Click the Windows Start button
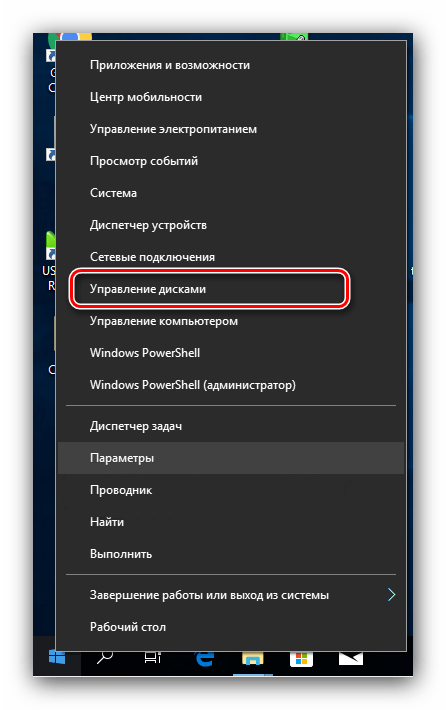 [x=57, y=657]
